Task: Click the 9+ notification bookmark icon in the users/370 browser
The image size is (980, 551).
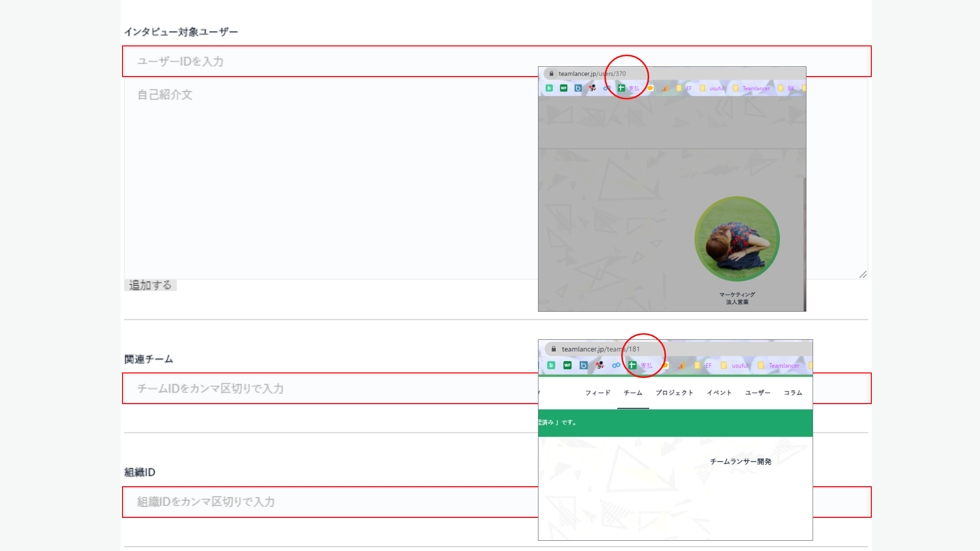Action: (592, 88)
